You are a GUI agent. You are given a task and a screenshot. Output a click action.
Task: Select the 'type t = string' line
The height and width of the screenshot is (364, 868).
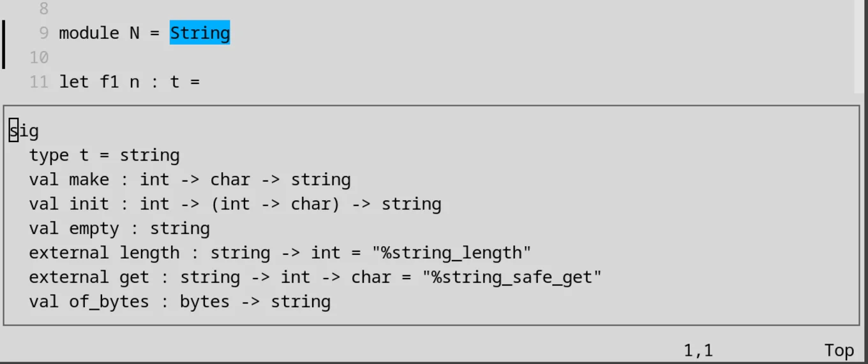pyautogui.click(x=104, y=156)
